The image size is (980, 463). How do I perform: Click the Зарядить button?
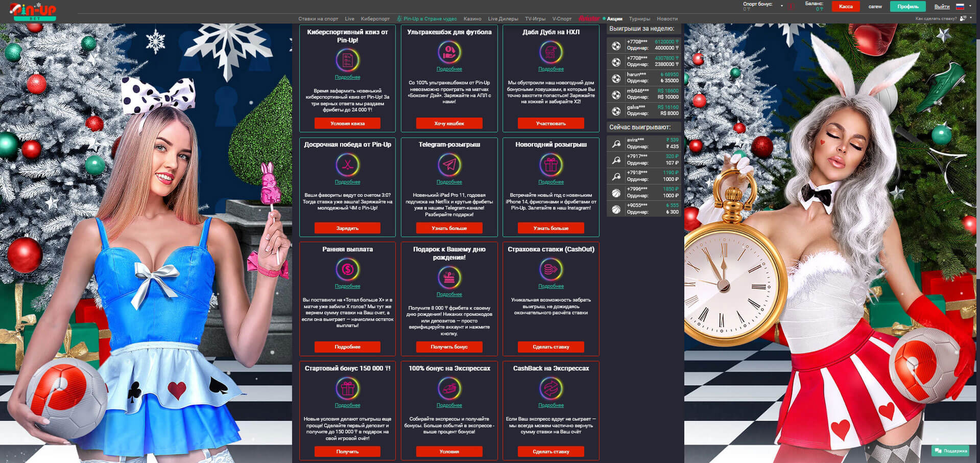pyautogui.click(x=347, y=228)
